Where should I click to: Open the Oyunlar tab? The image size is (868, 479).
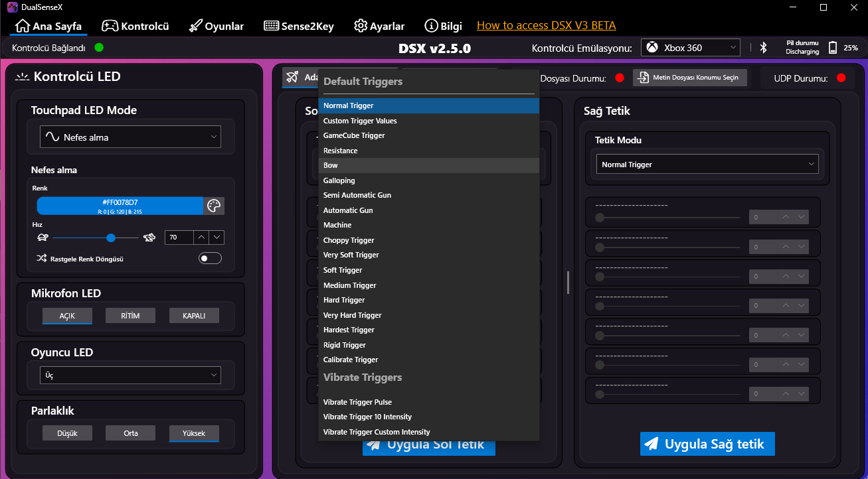217,26
